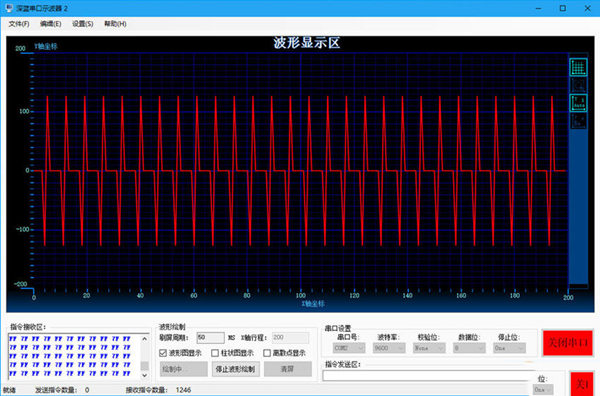Expand the 波特率 9600 dropdown
Image resolution: width=600 pixels, height=396 pixels.
389,348
